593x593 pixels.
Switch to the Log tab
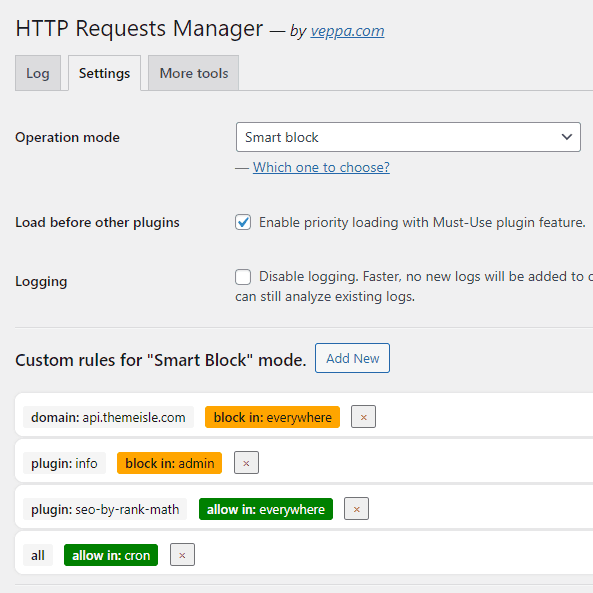(x=38, y=73)
